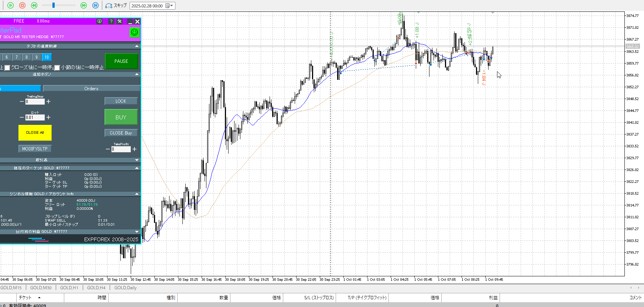The image size is (644, 307).
Task: Click the green smiley face icon
Action: (x=134, y=33)
